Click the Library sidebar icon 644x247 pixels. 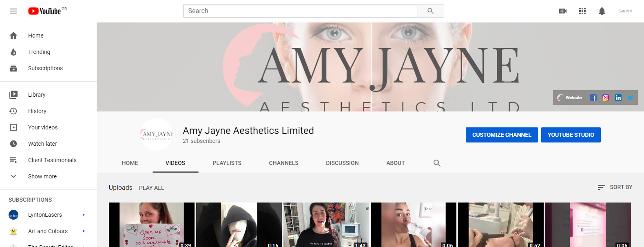[x=13, y=95]
